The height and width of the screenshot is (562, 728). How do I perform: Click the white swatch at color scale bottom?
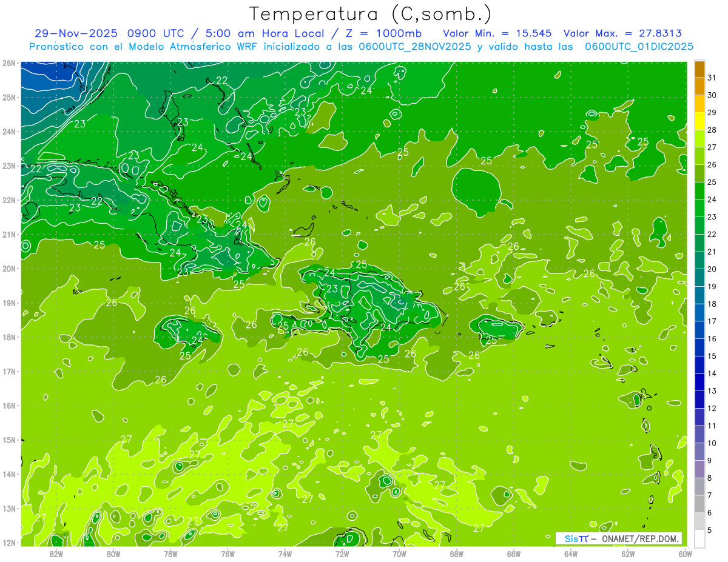tap(699, 538)
